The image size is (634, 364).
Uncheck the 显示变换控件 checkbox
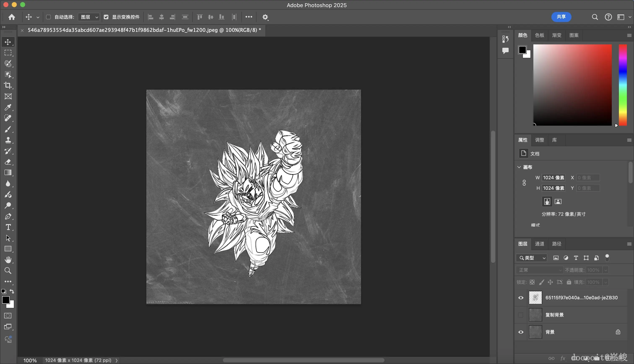(x=106, y=17)
